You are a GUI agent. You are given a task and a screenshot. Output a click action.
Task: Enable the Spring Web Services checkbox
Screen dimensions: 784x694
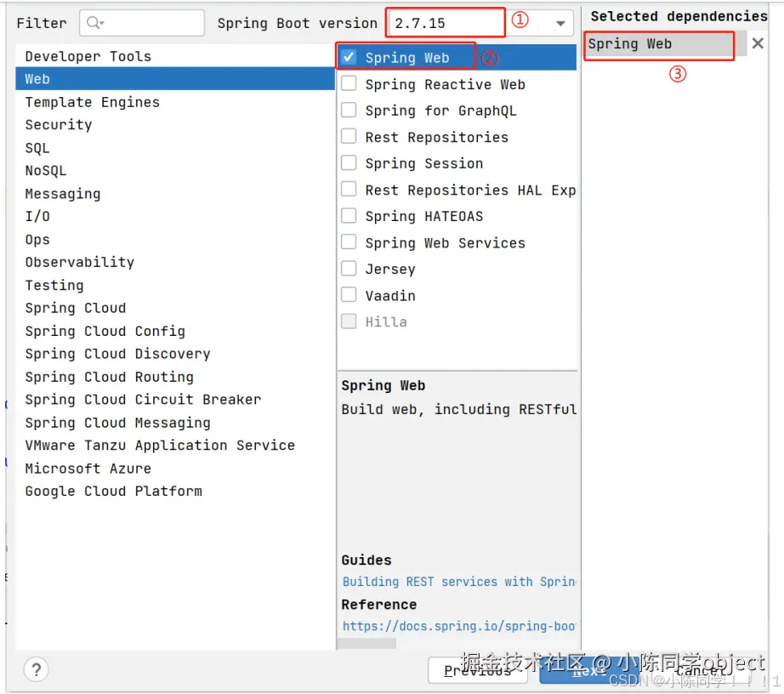pos(349,242)
